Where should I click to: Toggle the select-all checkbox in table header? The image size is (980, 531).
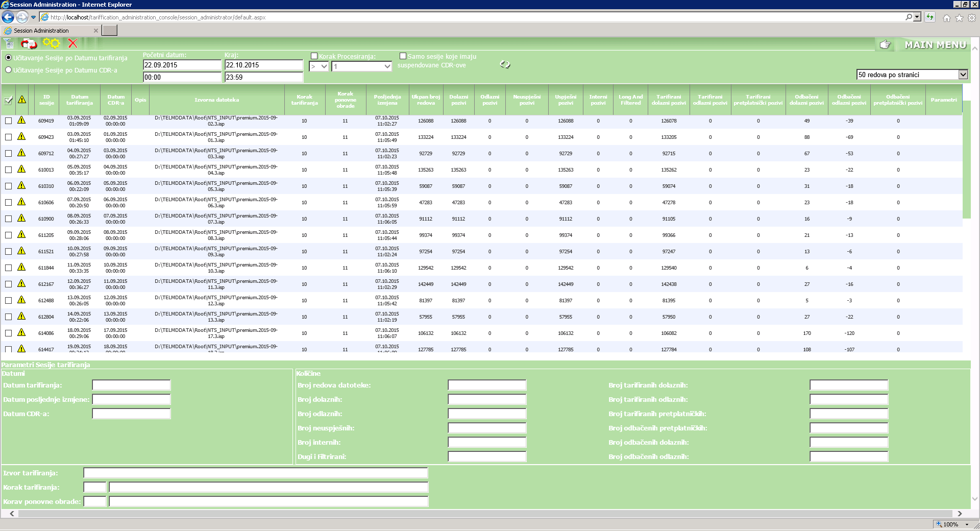[x=8, y=100]
